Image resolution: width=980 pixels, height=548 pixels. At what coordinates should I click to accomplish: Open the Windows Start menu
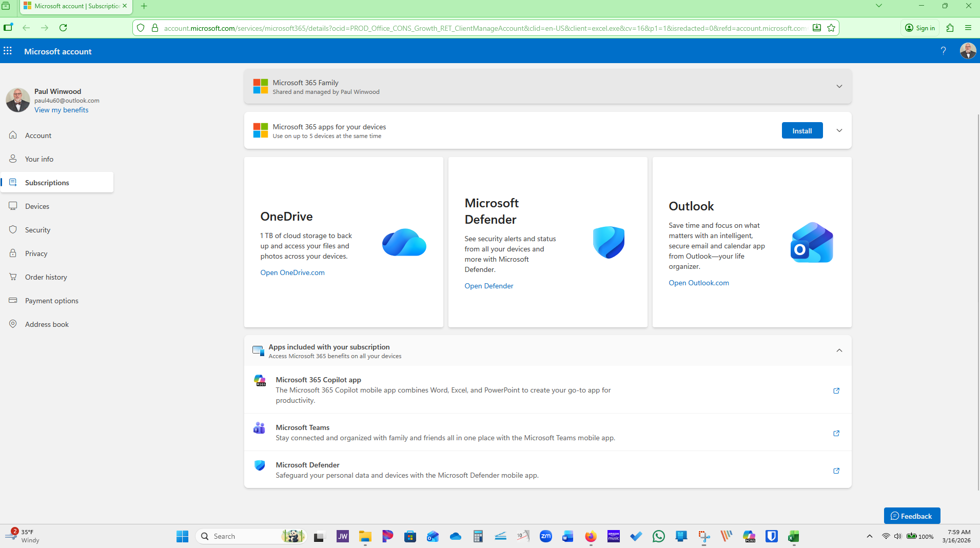click(182, 536)
